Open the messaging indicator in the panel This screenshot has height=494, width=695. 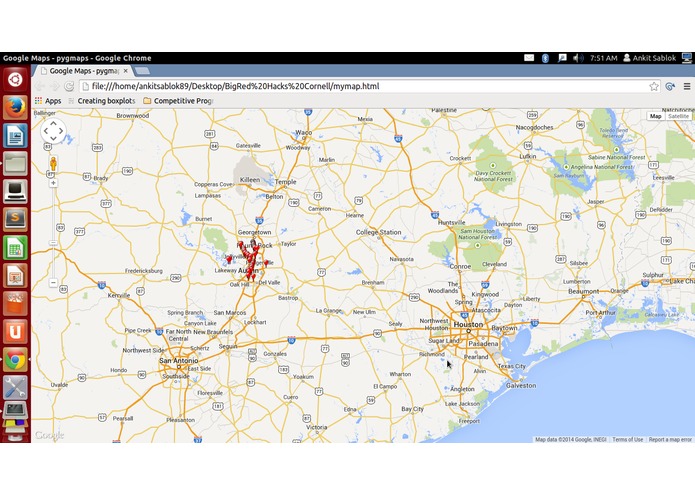pos(562,58)
